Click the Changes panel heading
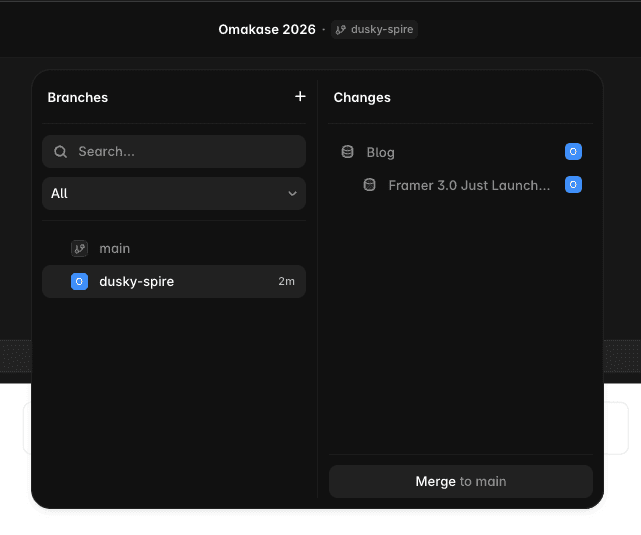Screen dimensions: 641x535 [362, 98]
